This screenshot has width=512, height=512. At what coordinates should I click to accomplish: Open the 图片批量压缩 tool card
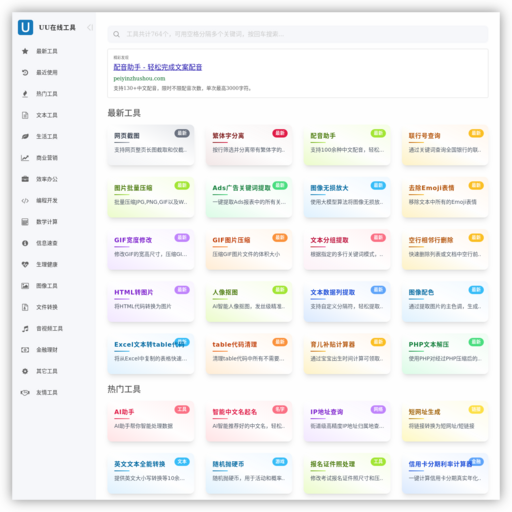point(151,197)
